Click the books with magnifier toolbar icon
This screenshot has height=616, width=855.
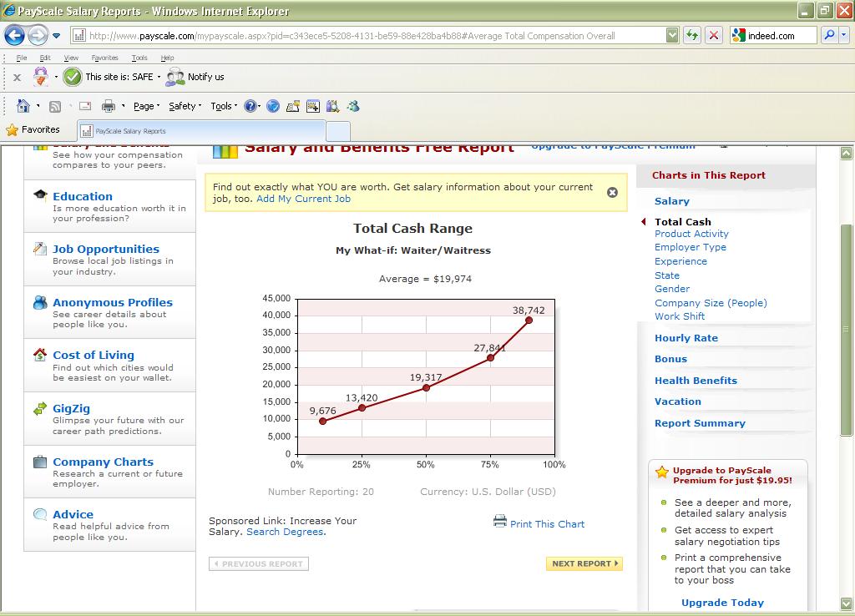coord(332,106)
